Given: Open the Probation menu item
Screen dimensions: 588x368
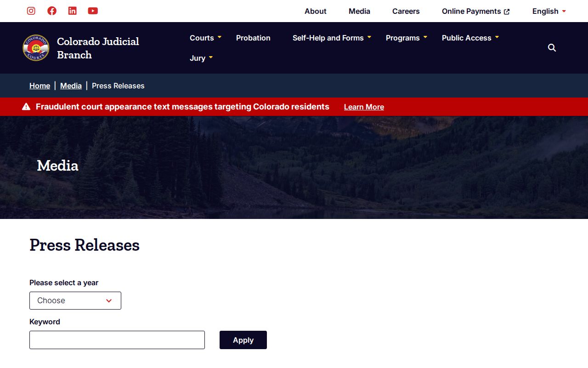Looking at the screenshot, I should (253, 38).
